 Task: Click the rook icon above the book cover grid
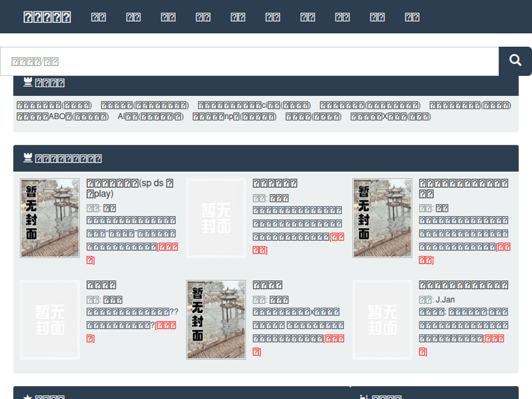(x=28, y=158)
